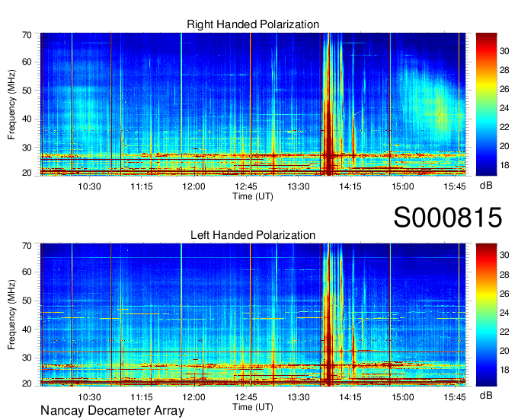The width and height of the screenshot is (518, 420).
Task: Click the 26 dB tick on lower color bar
Action: pos(504,294)
